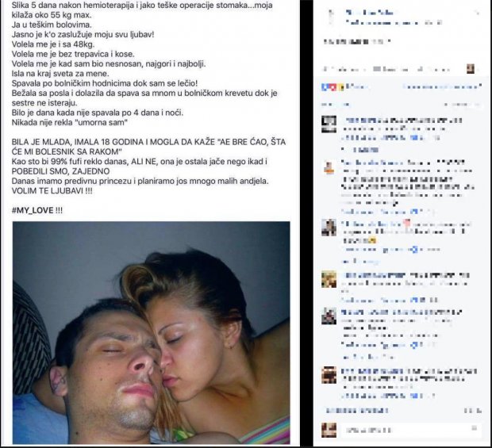The width and height of the screenshot is (492, 448).
Task: Click your own avatar beside comment box
Action: click(329, 430)
